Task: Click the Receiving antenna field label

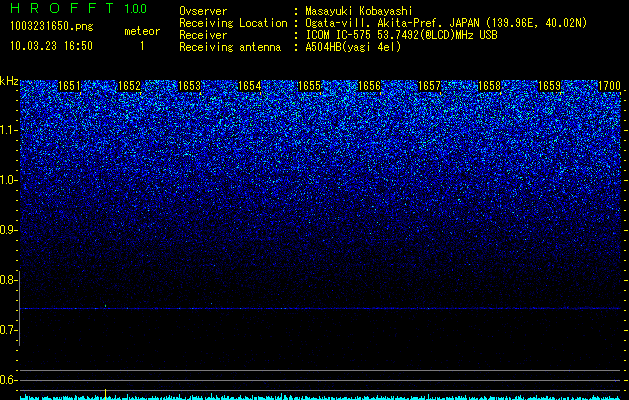Action: 230,47
